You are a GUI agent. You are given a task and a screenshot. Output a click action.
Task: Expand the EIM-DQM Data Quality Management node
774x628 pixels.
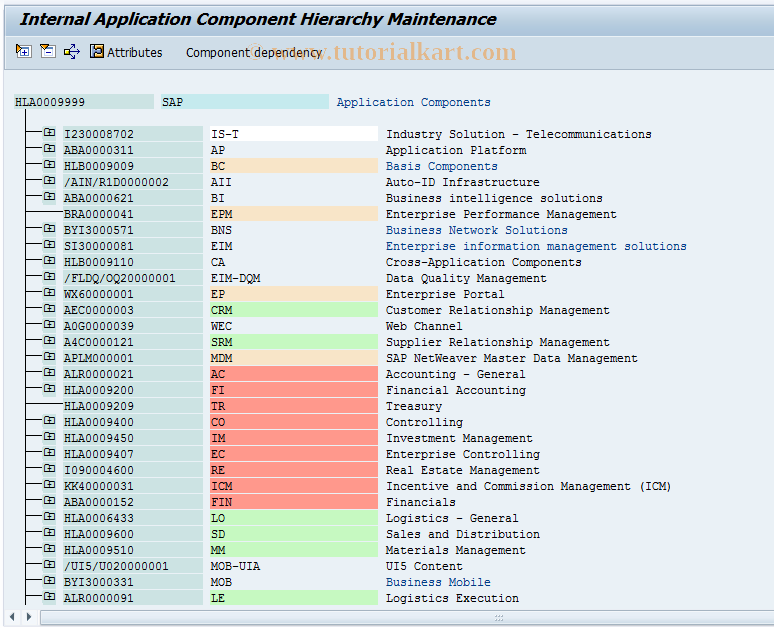(x=49, y=276)
